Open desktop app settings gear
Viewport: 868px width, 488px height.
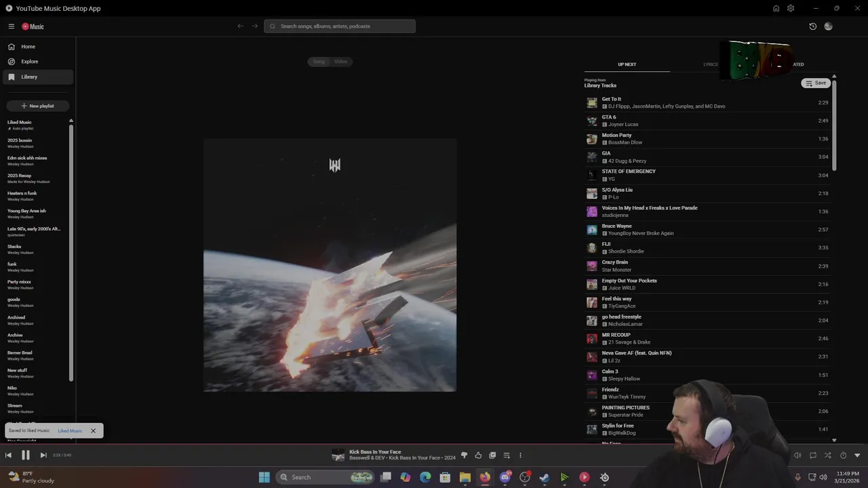[x=791, y=8]
